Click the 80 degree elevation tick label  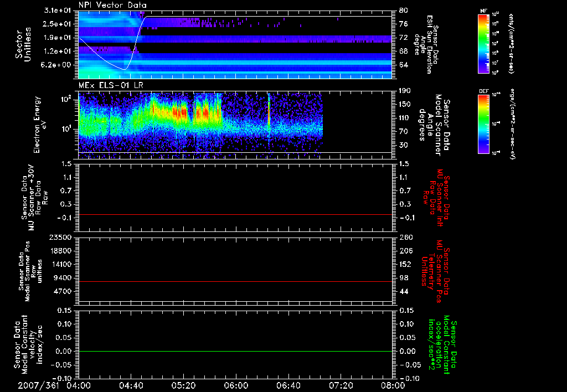[x=404, y=11]
